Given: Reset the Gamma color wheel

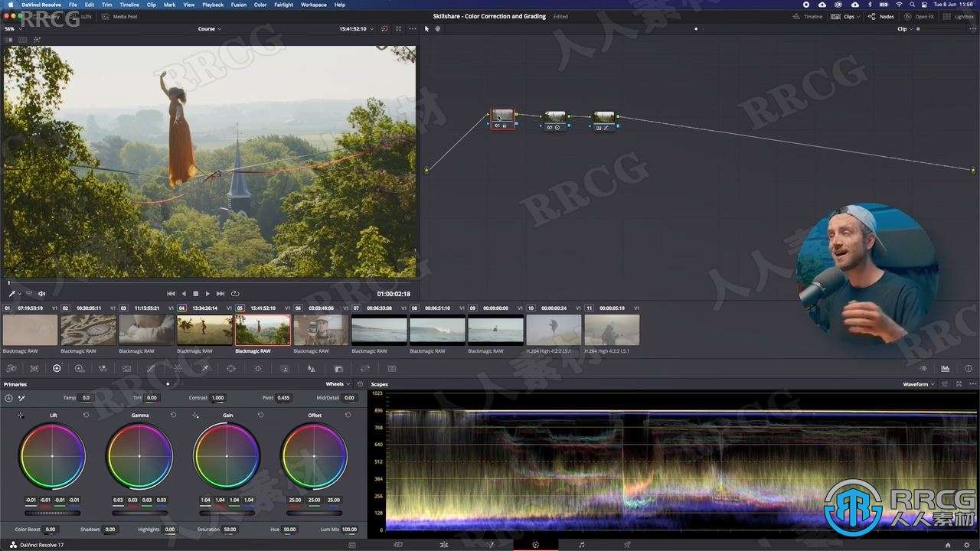Looking at the screenshot, I should pos(173,415).
